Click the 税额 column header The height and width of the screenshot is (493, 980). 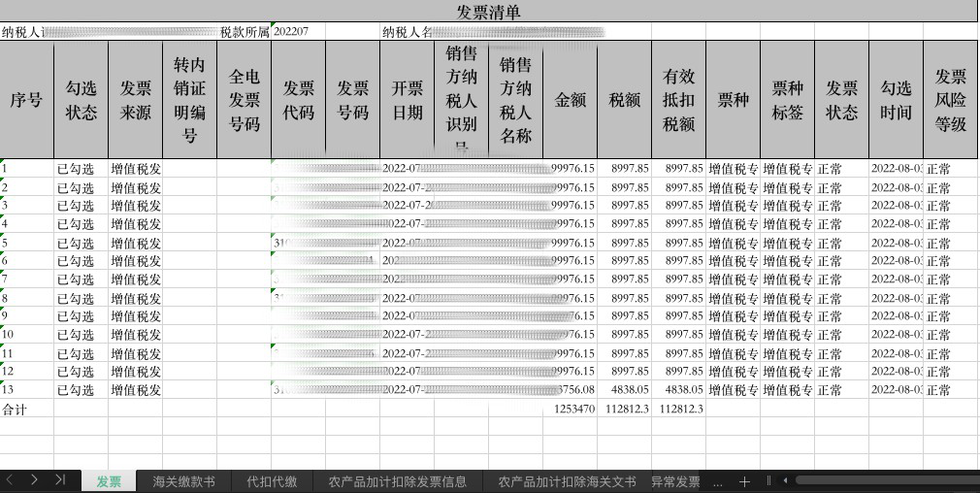point(625,100)
